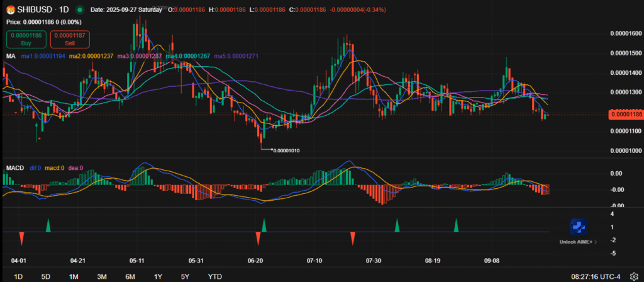Click the 0.00001400 price axis label
The image size is (644, 282).
(626, 73)
